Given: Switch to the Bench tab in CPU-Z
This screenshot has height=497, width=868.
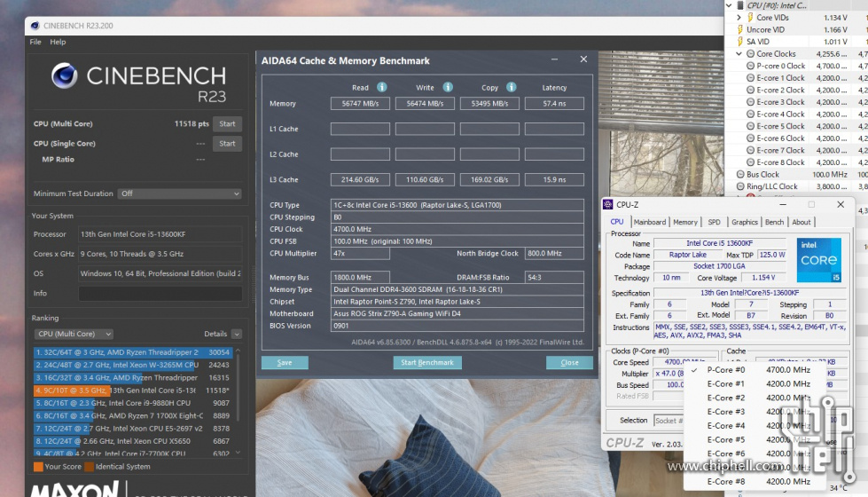Looking at the screenshot, I should (774, 222).
